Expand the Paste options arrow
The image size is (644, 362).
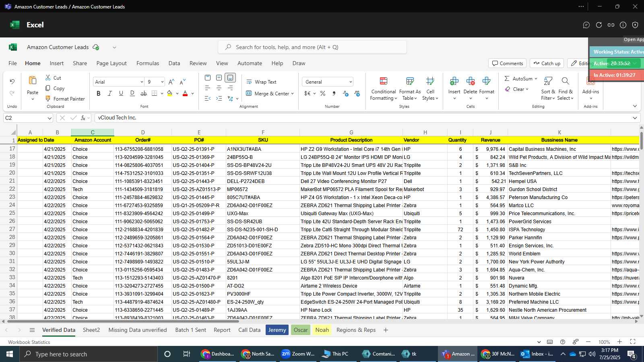point(33,99)
